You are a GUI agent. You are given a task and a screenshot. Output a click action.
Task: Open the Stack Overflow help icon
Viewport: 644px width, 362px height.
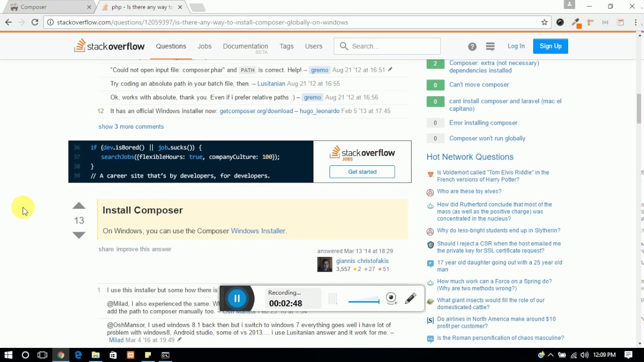click(472, 46)
